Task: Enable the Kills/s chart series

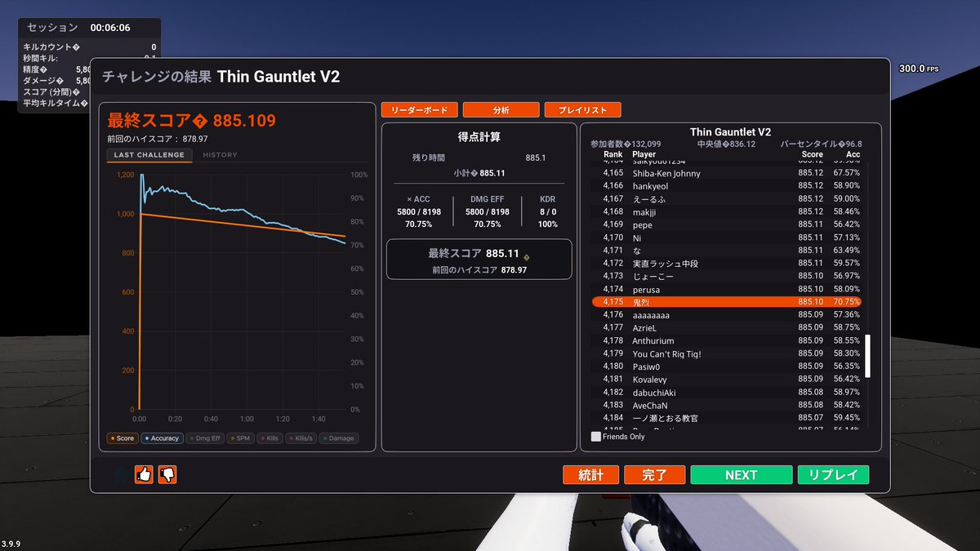Action: point(301,438)
